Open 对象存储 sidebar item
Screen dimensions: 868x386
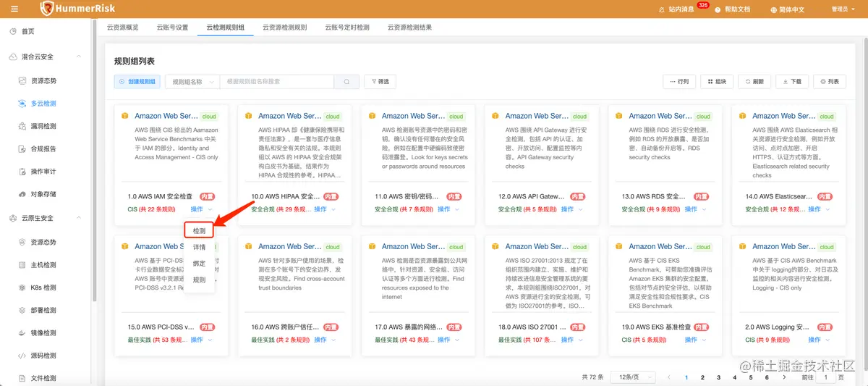point(45,194)
